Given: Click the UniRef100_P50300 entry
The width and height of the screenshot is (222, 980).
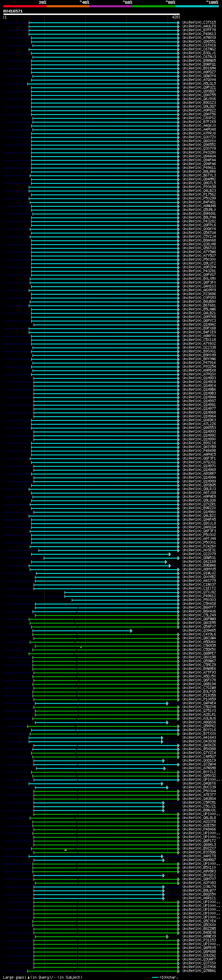Looking at the screenshot, I should (x=199, y=259).
